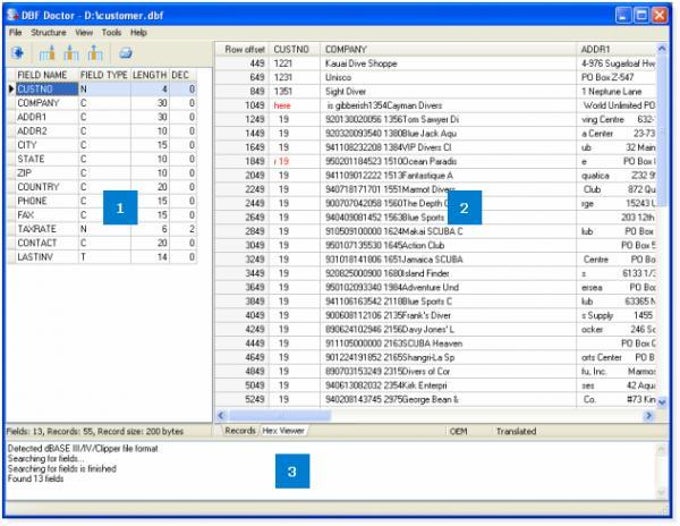Open the Tools menu
680x526 pixels.
111,33
